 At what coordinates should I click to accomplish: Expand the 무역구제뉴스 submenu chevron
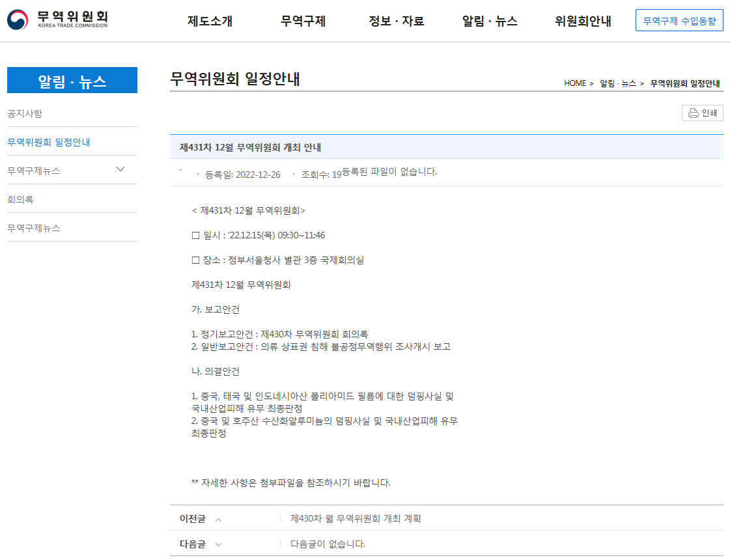(120, 170)
